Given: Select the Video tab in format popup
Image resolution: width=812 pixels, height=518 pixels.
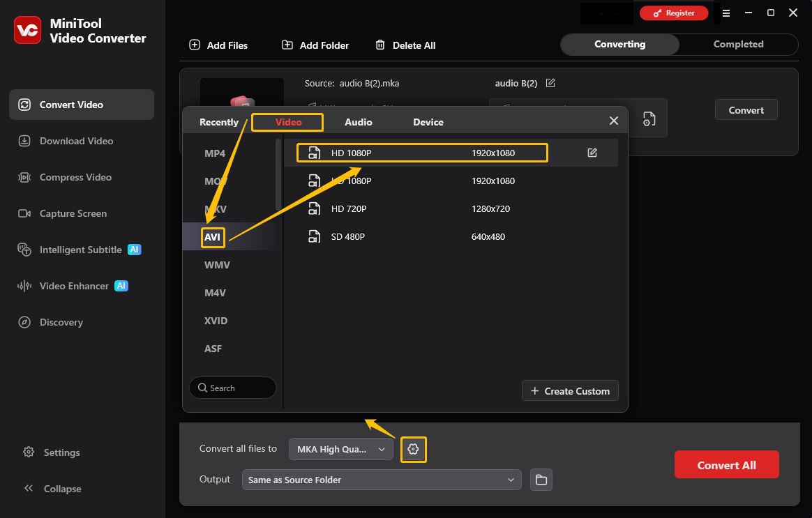Looking at the screenshot, I should click(x=288, y=122).
